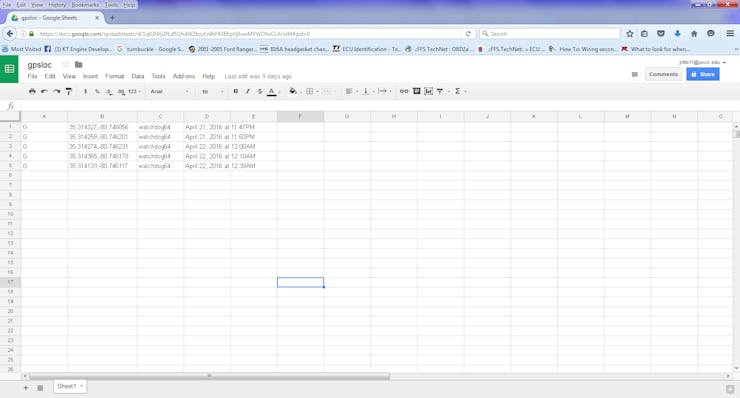Click the insert chart icon
Image resolution: width=740 pixels, height=398 pixels.
click(x=429, y=91)
